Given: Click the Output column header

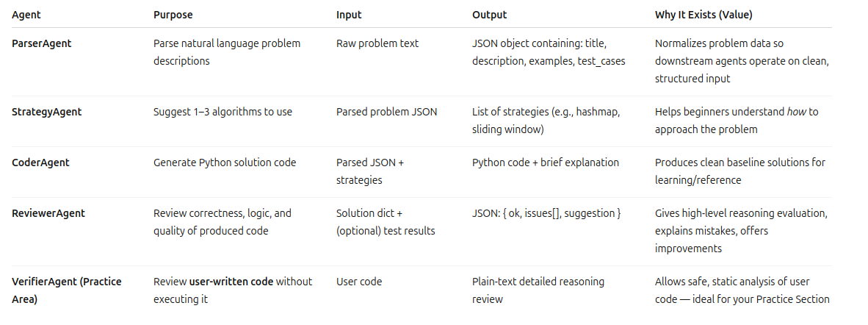Looking at the screenshot, I should (x=489, y=15).
